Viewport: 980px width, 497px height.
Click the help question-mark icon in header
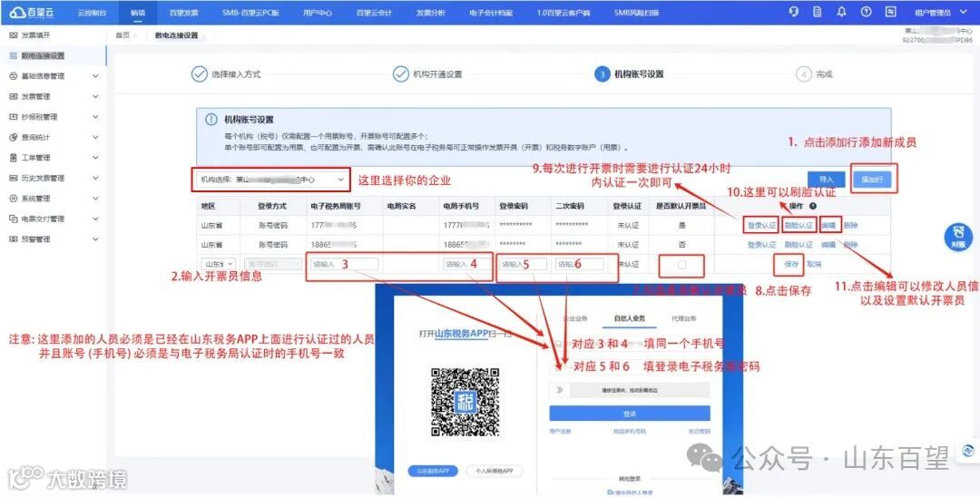867,12
